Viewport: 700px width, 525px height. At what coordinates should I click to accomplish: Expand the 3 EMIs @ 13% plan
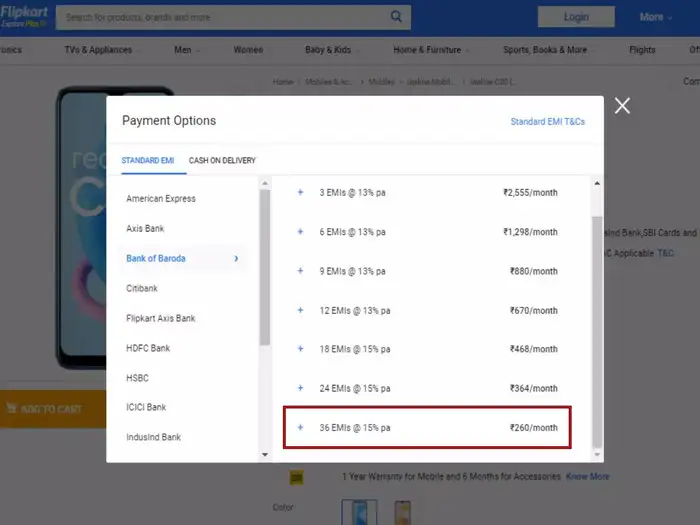[x=300, y=191]
